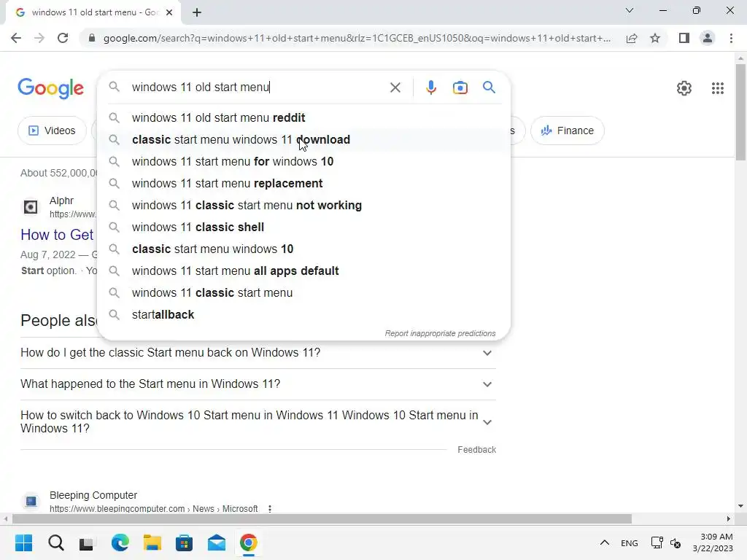
Task: Open the Bleeping Computer site link
Action: point(153,508)
